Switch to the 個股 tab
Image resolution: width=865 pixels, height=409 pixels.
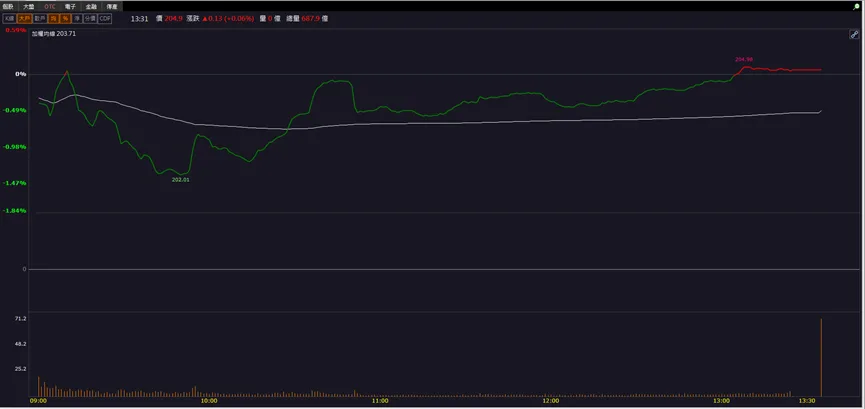[x=8, y=7]
